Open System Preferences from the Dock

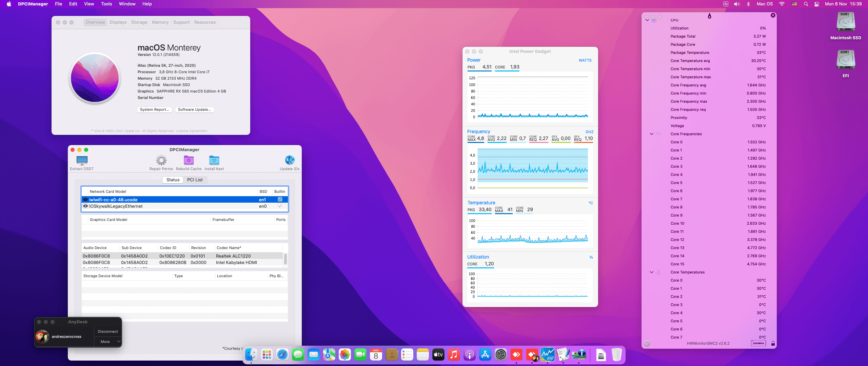pos(501,355)
